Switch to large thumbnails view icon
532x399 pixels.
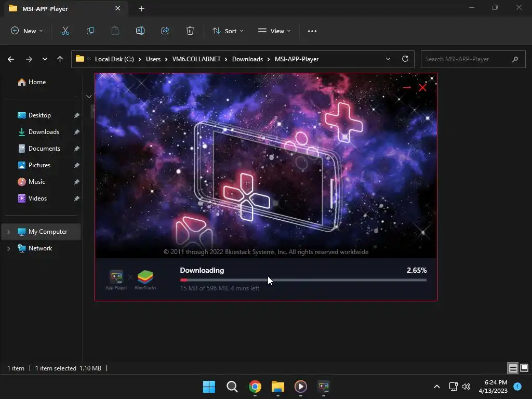[x=524, y=368]
